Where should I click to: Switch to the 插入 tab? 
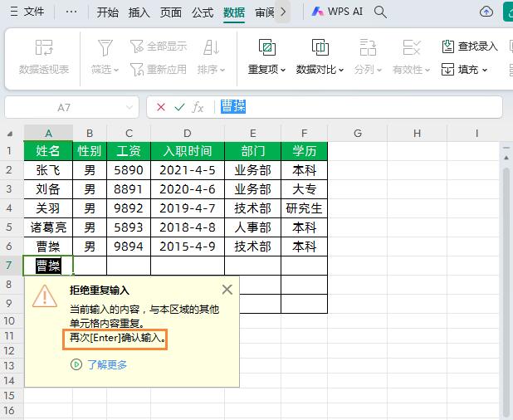coord(139,12)
